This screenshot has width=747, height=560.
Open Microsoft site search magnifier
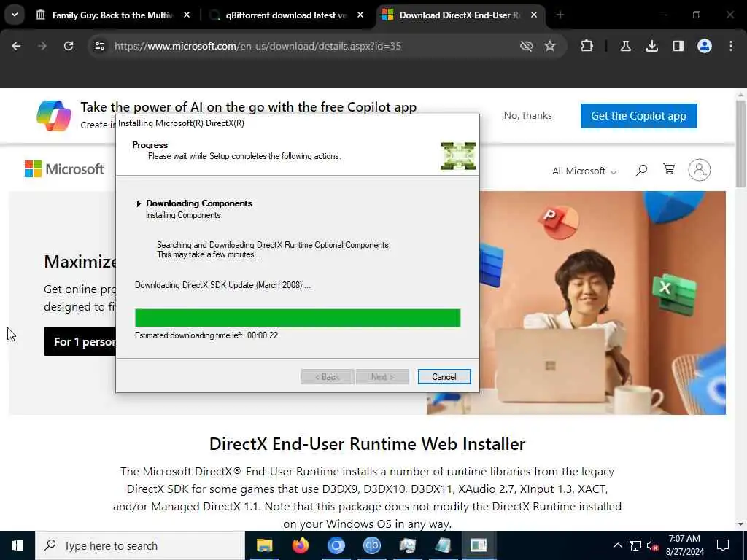pyautogui.click(x=641, y=170)
